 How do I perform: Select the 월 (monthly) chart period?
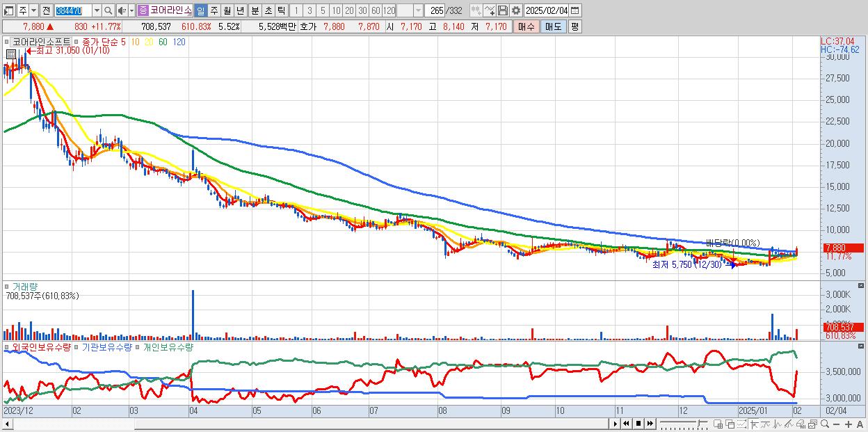tap(227, 10)
